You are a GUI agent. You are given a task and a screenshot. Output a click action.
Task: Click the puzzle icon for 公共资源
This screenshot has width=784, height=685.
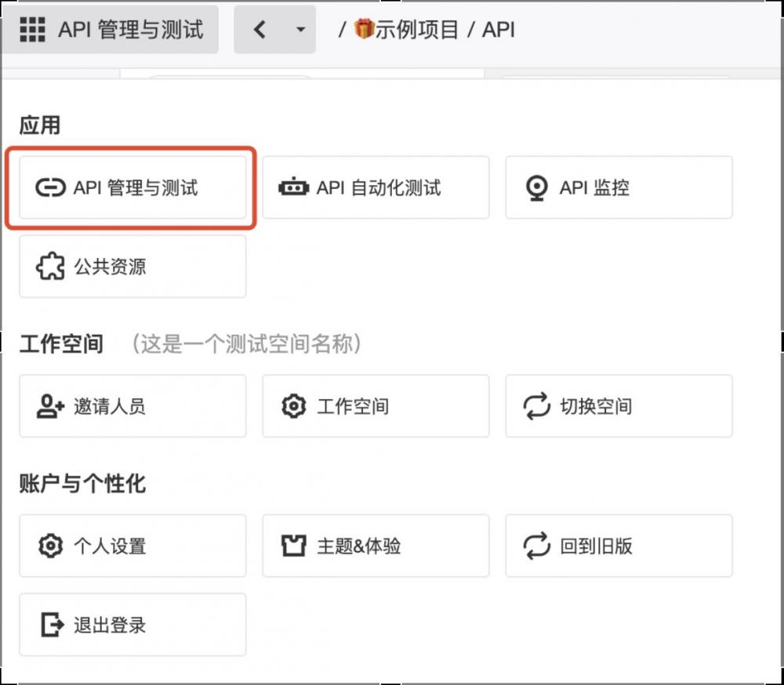pyautogui.click(x=51, y=266)
